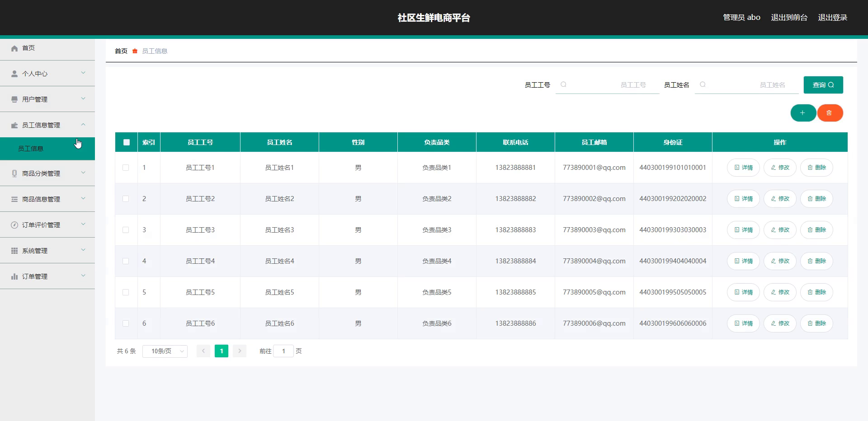This screenshot has width=868, height=421.
Task: Open 订单管理 menu label
Action: [35, 276]
